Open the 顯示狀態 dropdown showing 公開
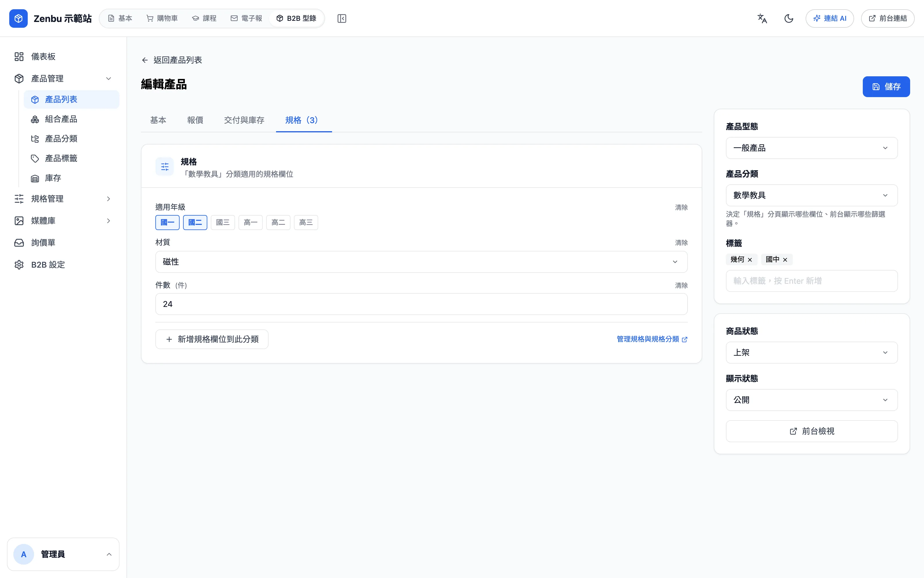 pos(811,400)
